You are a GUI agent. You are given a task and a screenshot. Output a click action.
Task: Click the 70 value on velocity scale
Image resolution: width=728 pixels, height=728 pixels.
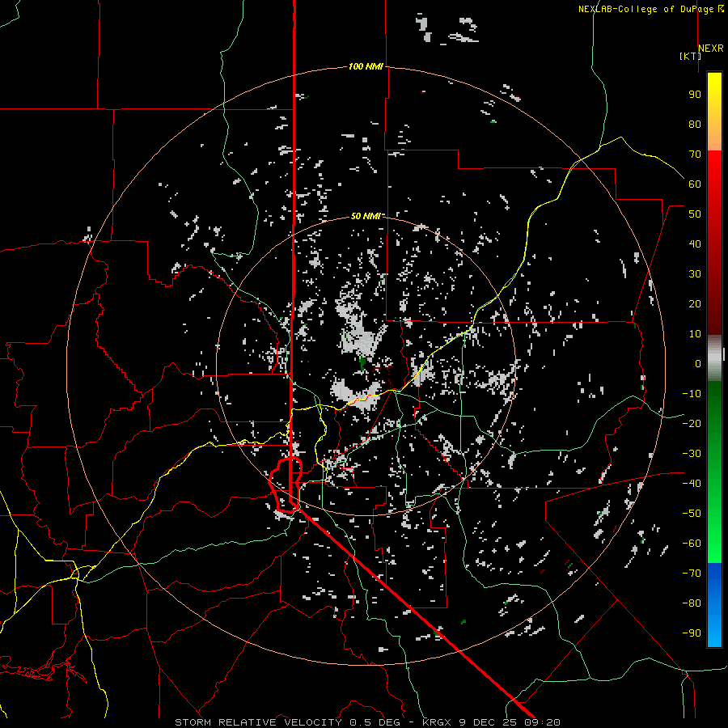pyautogui.click(x=695, y=154)
